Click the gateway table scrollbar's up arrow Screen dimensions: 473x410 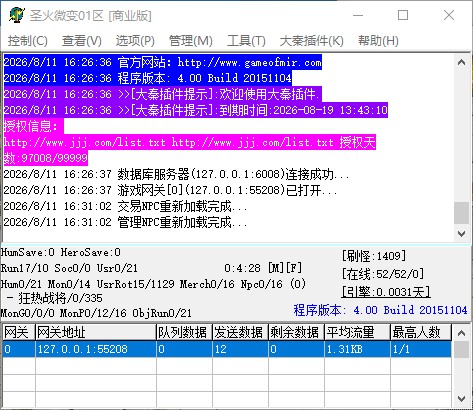click(462, 333)
